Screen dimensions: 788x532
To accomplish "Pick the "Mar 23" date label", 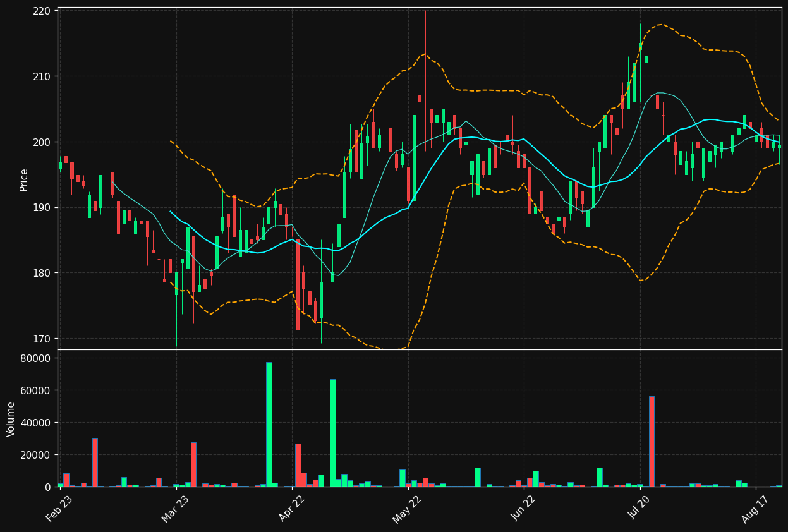I will pos(174,509).
